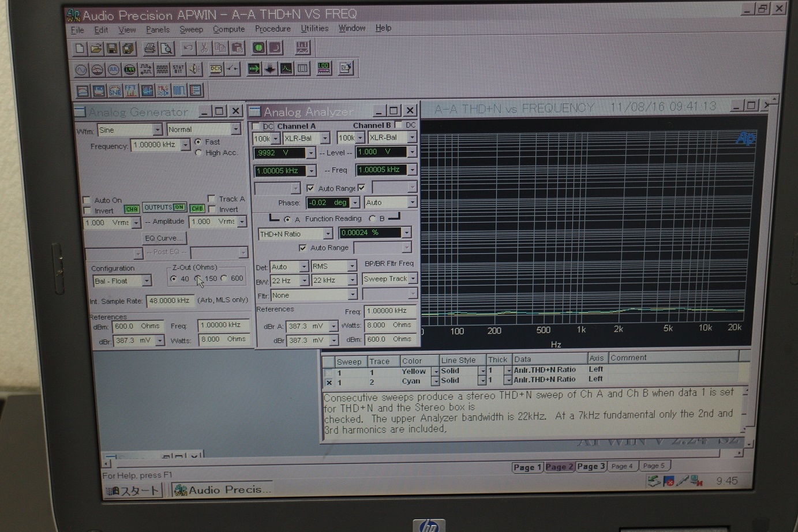Open the speaker headphone monitor panel icon
Screen dimensions: 798x532
[x=194, y=69]
